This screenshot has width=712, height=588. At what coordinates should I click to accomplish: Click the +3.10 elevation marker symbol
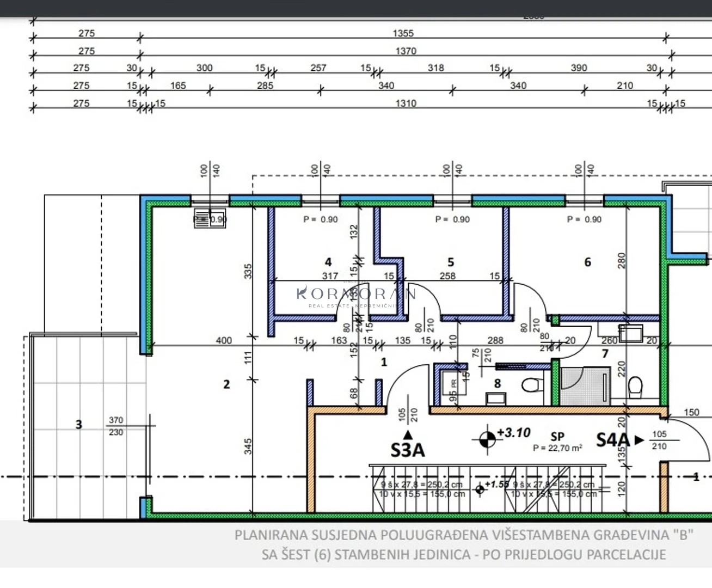pyautogui.click(x=487, y=439)
